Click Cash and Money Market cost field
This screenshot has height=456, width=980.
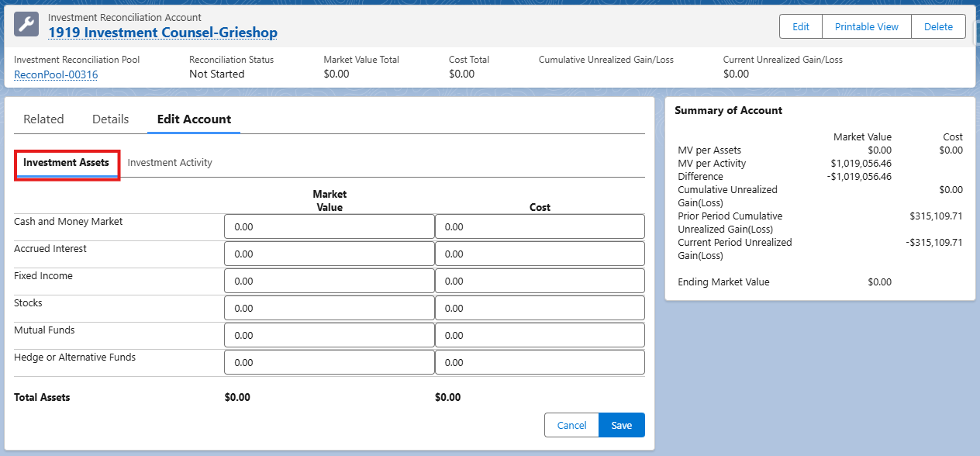pyautogui.click(x=540, y=227)
